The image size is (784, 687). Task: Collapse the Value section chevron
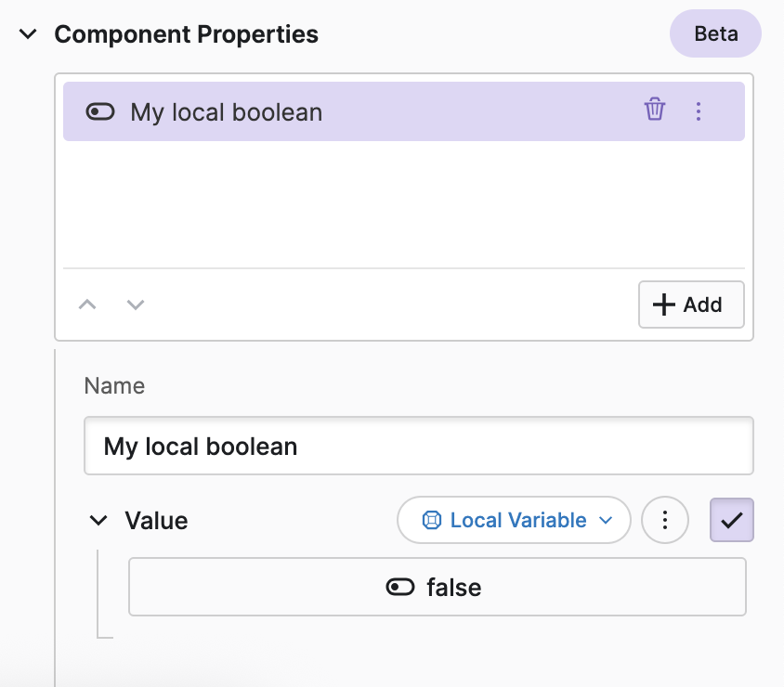coord(98,520)
